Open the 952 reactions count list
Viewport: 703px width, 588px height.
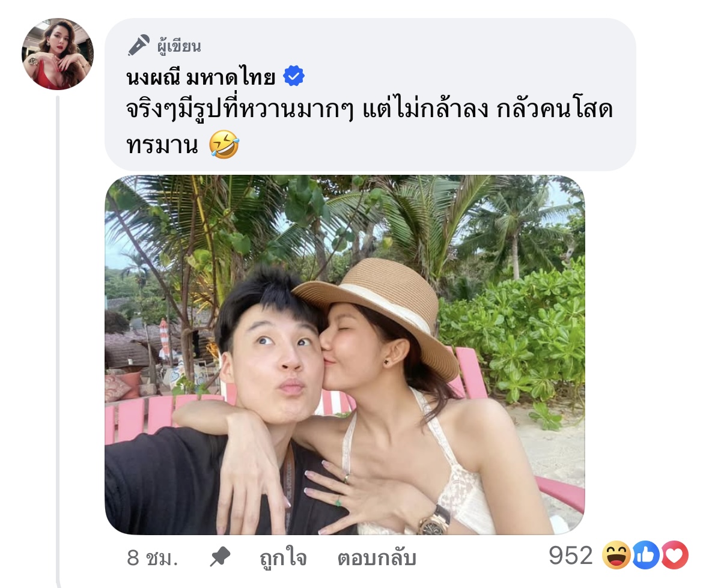coord(571,556)
